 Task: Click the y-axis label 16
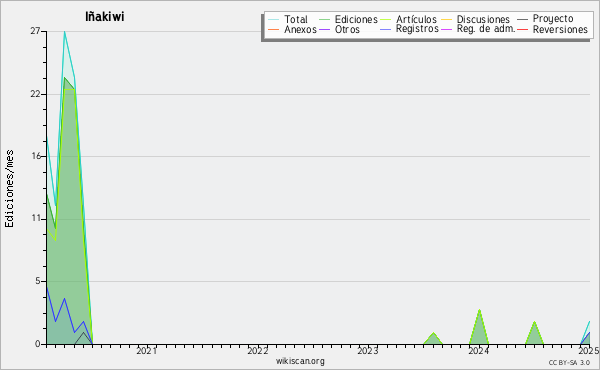35,156
